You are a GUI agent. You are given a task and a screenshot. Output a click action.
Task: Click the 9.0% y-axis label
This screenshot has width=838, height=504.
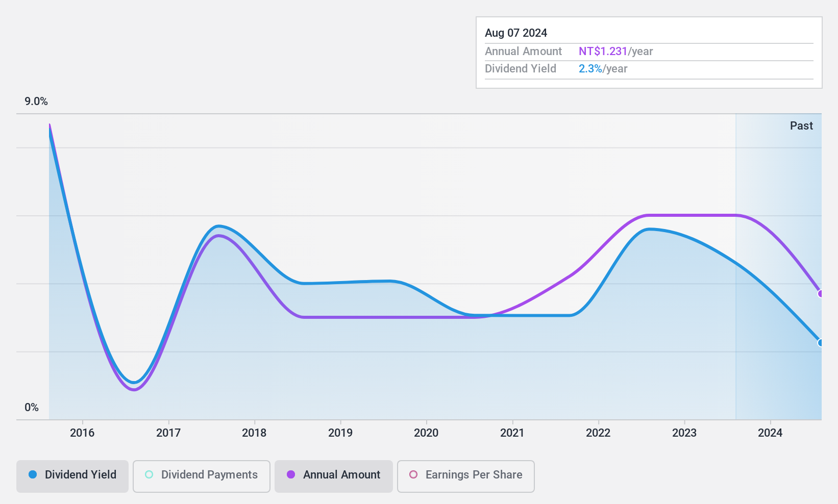pyautogui.click(x=36, y=102)
